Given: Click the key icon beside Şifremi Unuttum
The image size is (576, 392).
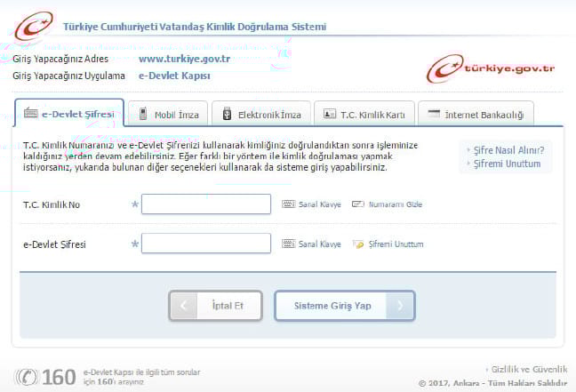Looking at the screenshot, I should click(x=358, y=244).
